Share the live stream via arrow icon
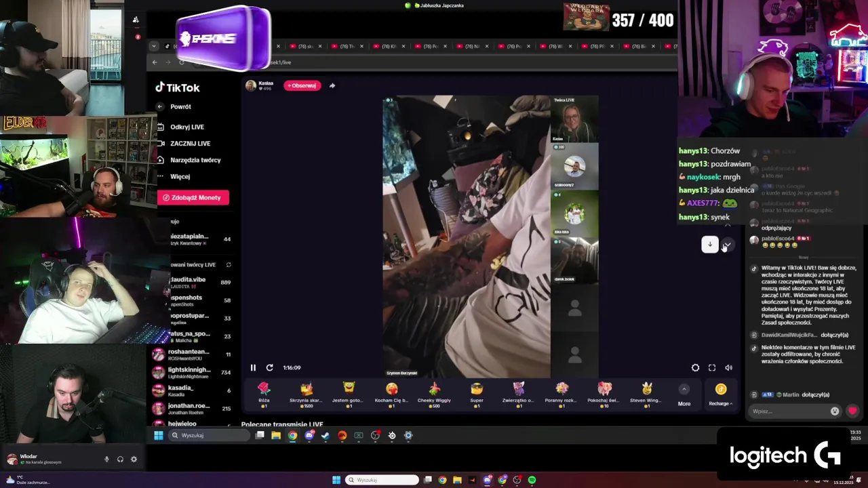Image resolution: width=868 pixels, height=488 pixels. 332,85
